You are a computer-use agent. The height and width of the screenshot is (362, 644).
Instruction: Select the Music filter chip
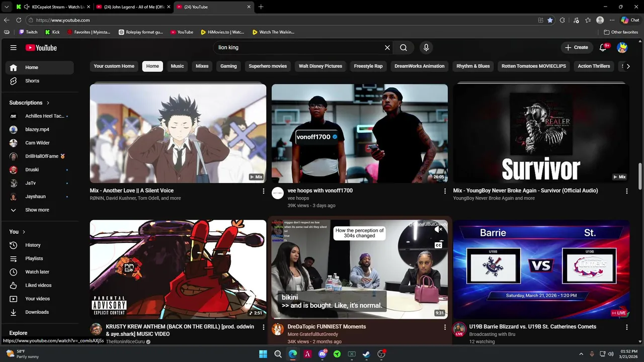tap(177, 66)
